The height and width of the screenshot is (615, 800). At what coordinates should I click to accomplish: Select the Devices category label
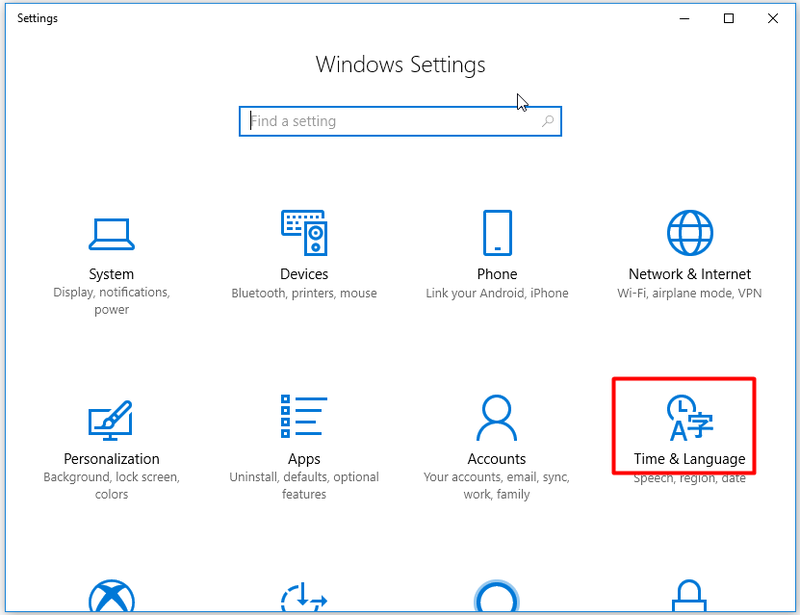(x=304, y=274)
